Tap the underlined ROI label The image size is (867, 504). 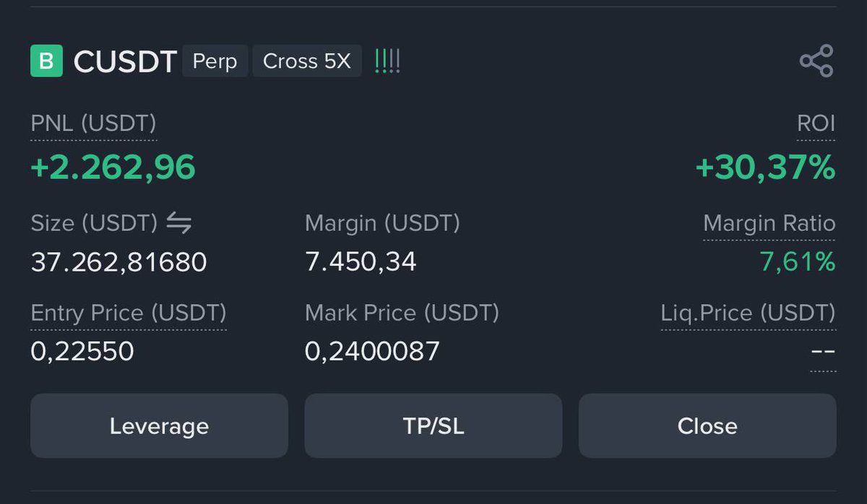tap(816, 124)
